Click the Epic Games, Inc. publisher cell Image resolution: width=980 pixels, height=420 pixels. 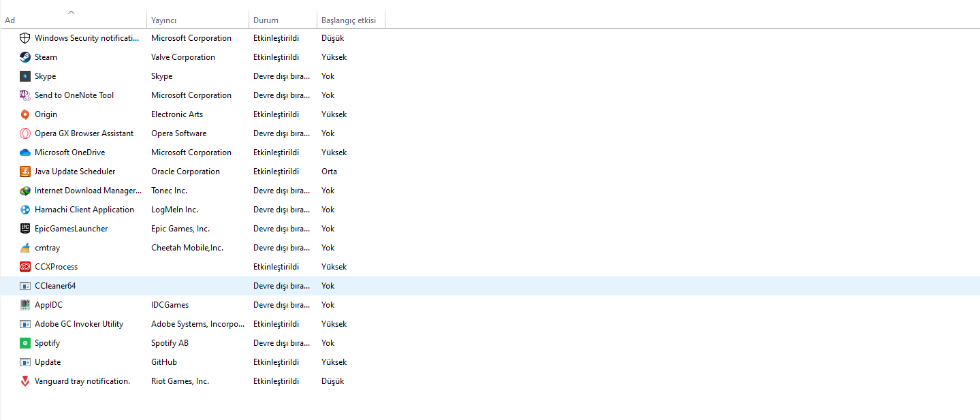tap(180, 229)
